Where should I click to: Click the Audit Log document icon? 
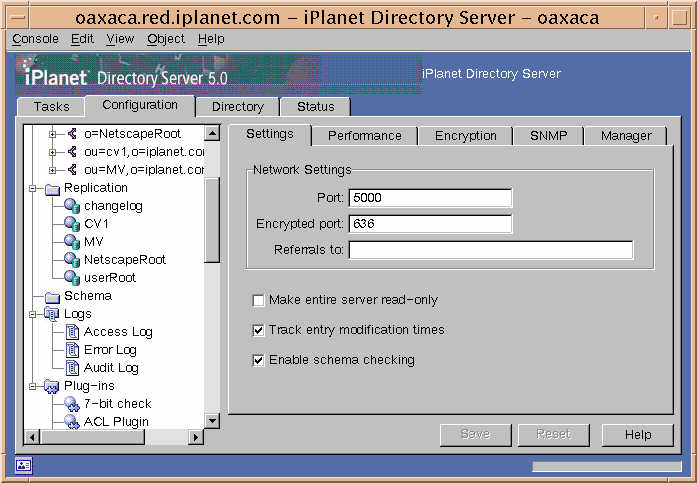tap(72, 367)
